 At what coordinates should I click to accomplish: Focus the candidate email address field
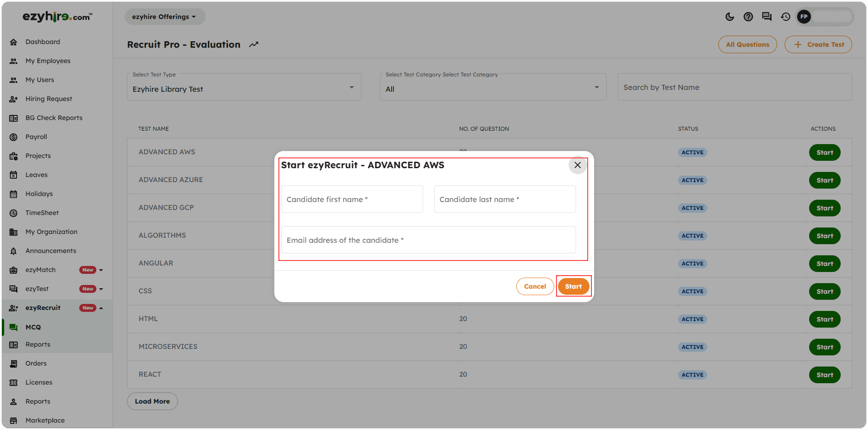pos(429,240)
